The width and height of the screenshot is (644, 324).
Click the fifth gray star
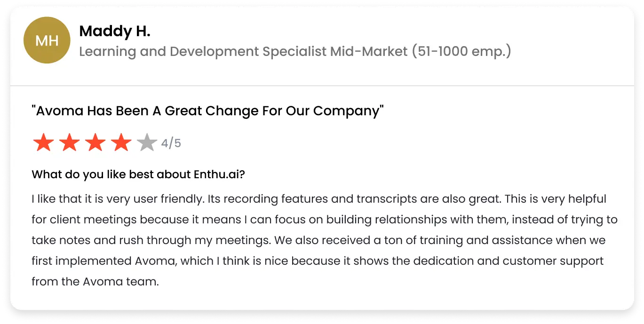pyautogui.click(x=147, y=142)
